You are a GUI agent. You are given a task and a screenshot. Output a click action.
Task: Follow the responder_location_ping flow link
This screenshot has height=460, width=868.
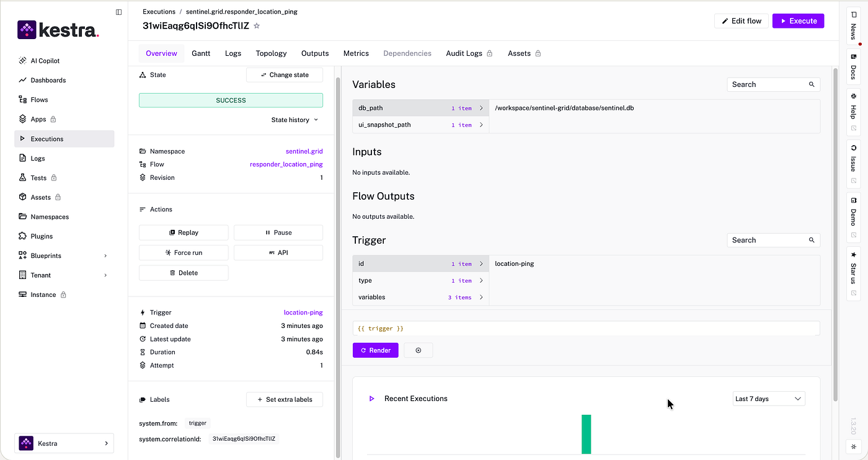[286, 164]
